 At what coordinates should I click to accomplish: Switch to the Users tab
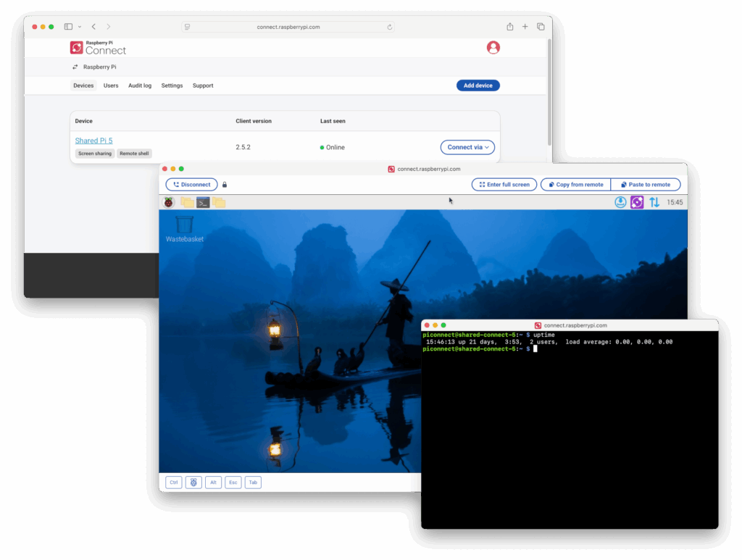click(111, 85)
